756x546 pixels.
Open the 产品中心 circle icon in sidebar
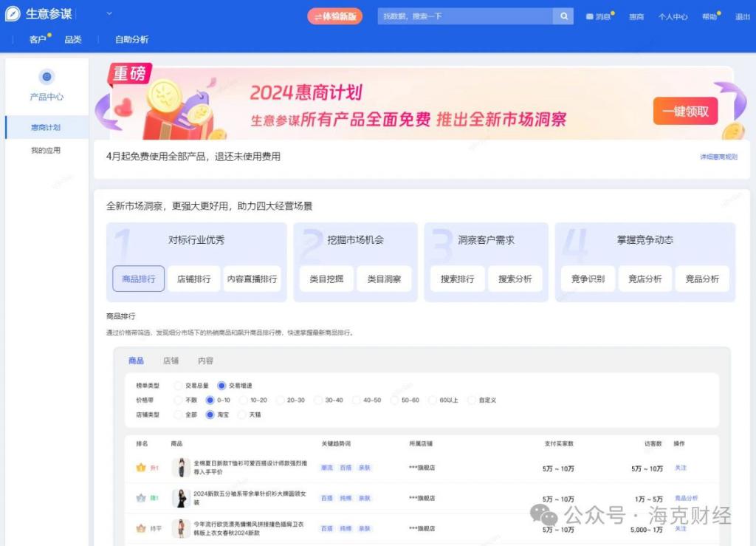coord(47,77)
